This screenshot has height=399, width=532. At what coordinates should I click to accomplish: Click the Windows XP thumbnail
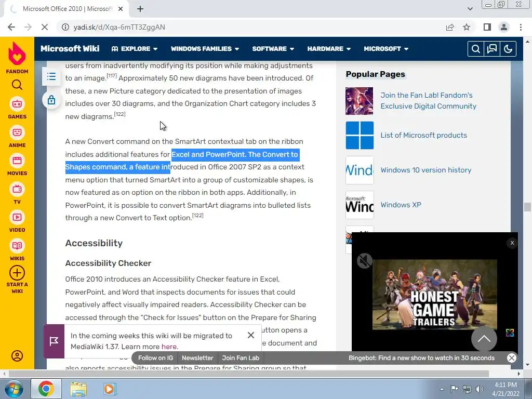coord(360,205)
